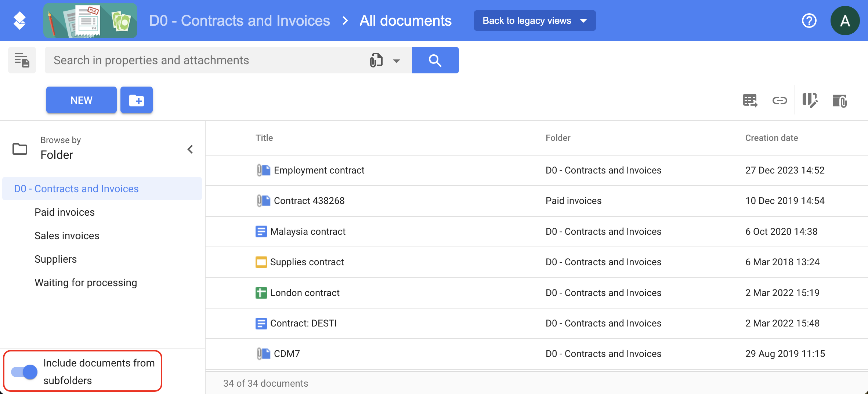Select the Paid invoices folder
The image size is (868, 394).
(x=65, y=212)
